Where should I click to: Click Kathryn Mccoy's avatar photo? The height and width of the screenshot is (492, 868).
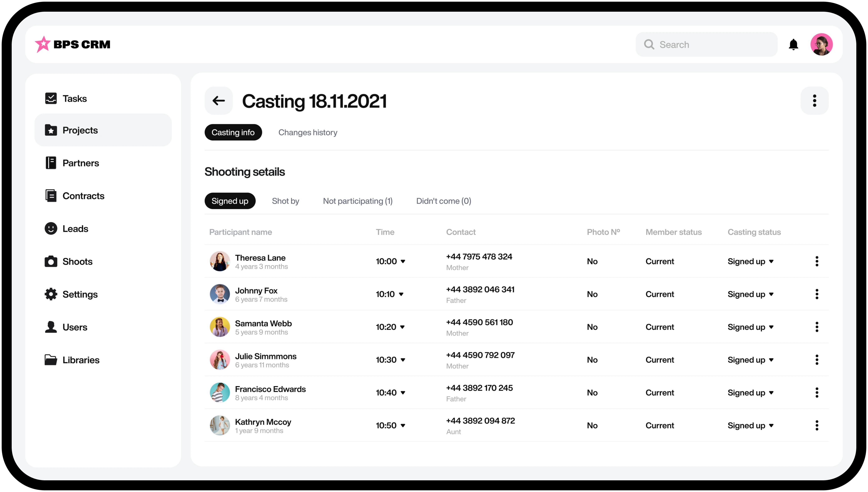pyautogui.click(x=220, y=425)
